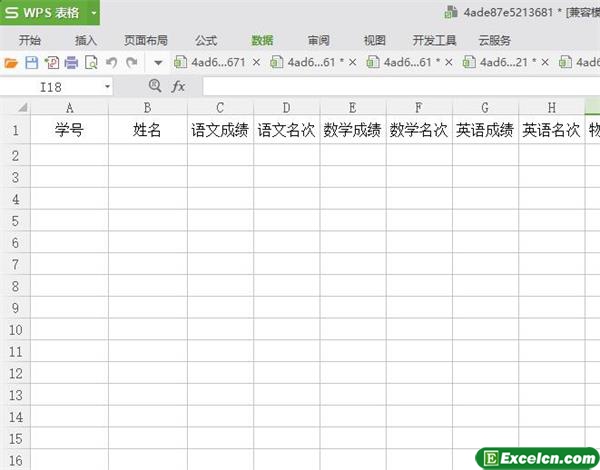
Task: Open the 开发工具 ribbon tab
Action: [x=434, y=40]
